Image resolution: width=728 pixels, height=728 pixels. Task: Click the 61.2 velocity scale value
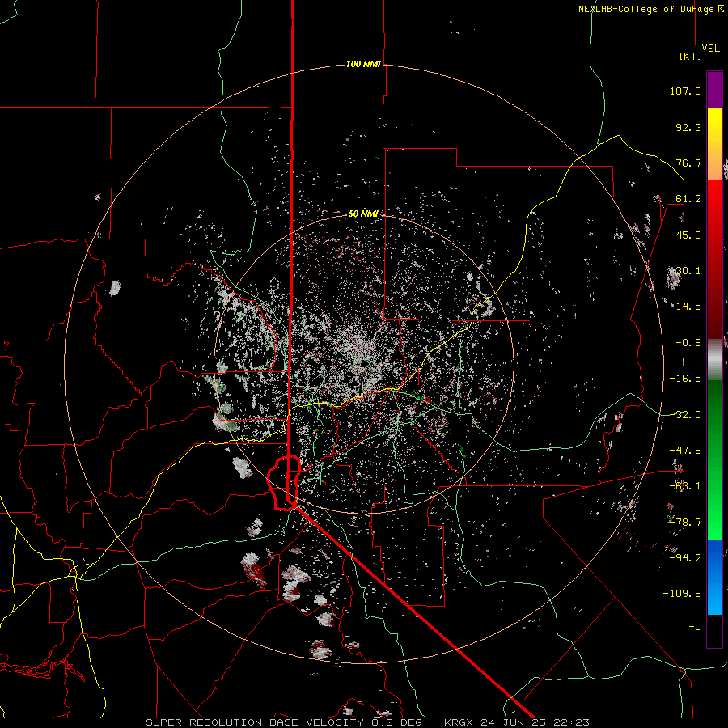click(688, 199)
